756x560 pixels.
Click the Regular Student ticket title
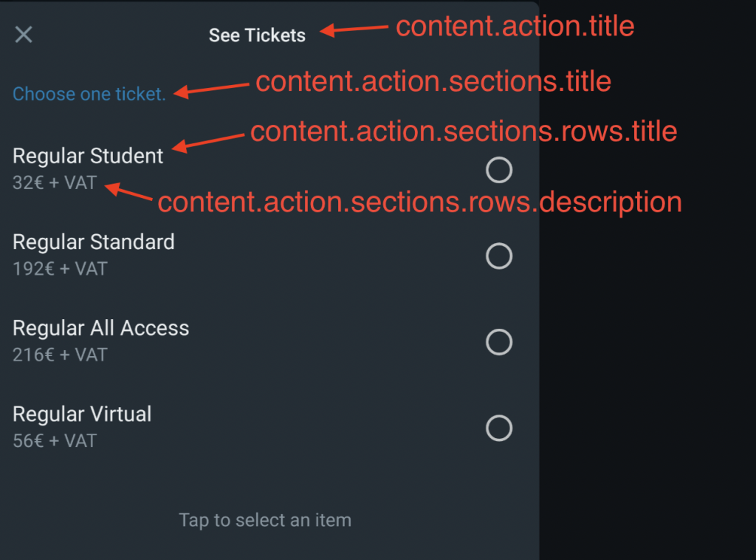point(88,157)
